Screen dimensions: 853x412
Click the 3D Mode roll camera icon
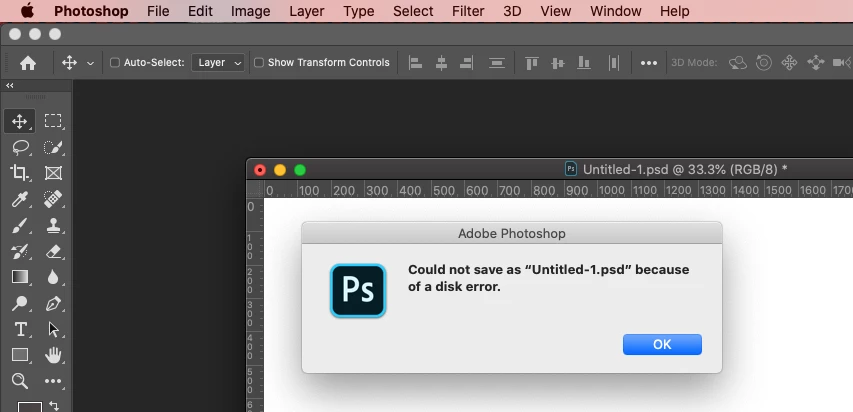(x=764, y=63)
